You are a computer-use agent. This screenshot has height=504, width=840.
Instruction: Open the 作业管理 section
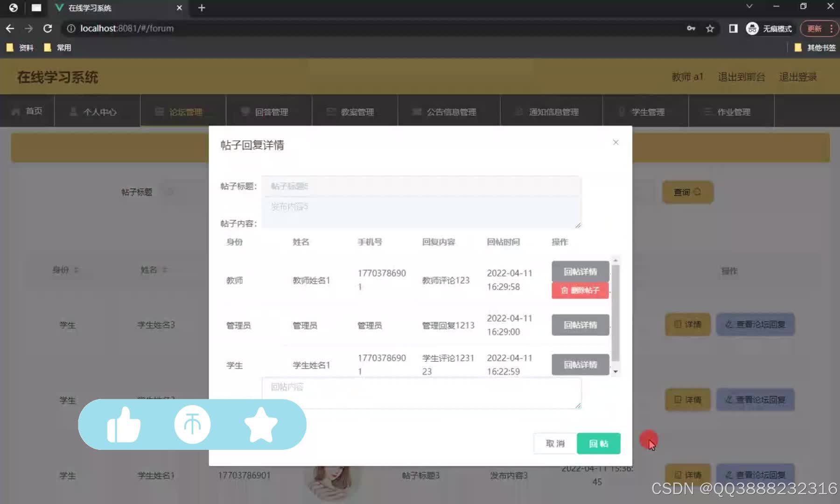coord(733,112)
